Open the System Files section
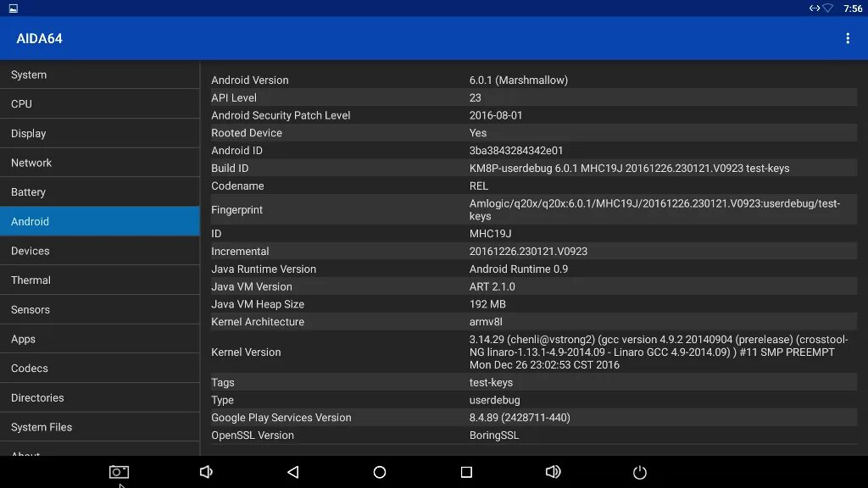This screenshot has width=868, height=488. [100, 427]
